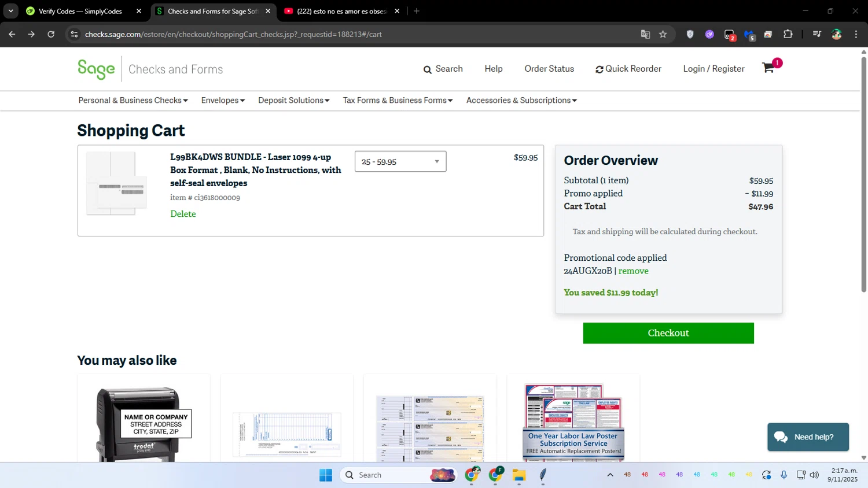Open the Order Status page
This screenshot has width=868, height=488.
coord(549,68)
